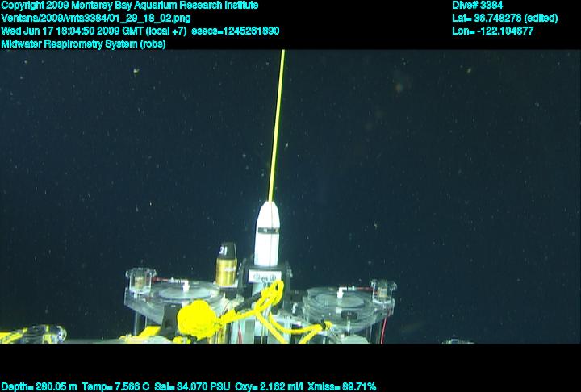Viewport: 581px width, 392px height.
Task: Click the "Depth= 280.05 m" readout
Action: (39, 387)
